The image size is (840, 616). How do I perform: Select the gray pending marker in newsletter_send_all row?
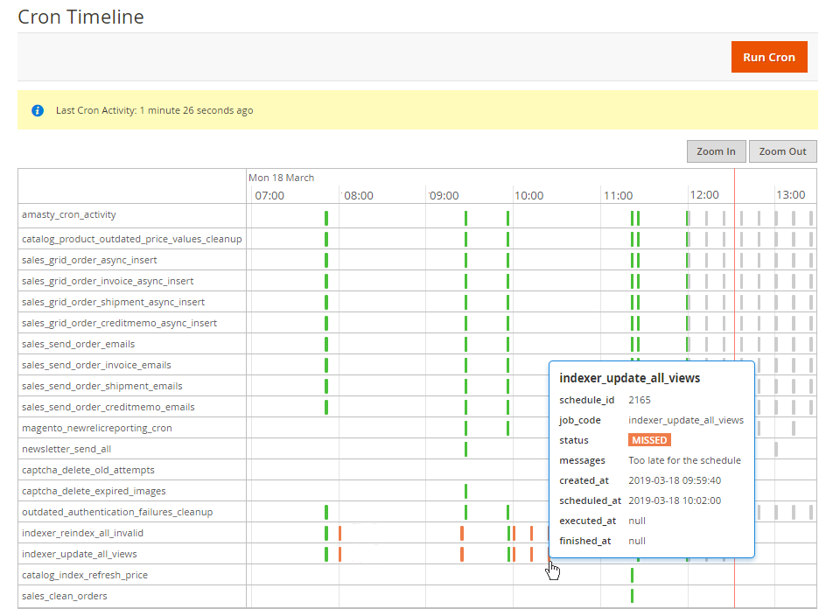(x=776, y=449)
